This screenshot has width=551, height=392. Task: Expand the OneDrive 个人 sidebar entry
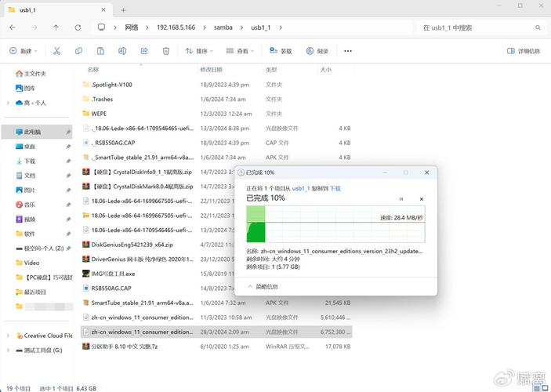8,103
